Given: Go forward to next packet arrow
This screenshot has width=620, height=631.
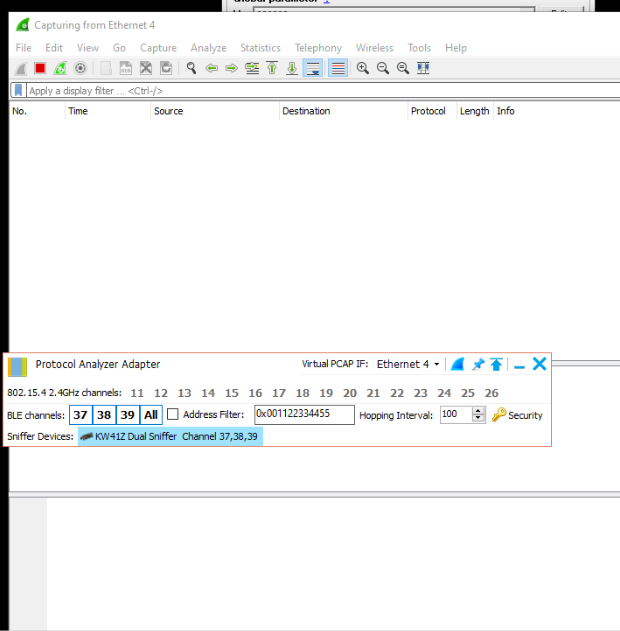Looking at the screenshot, I should click(232, 68).
